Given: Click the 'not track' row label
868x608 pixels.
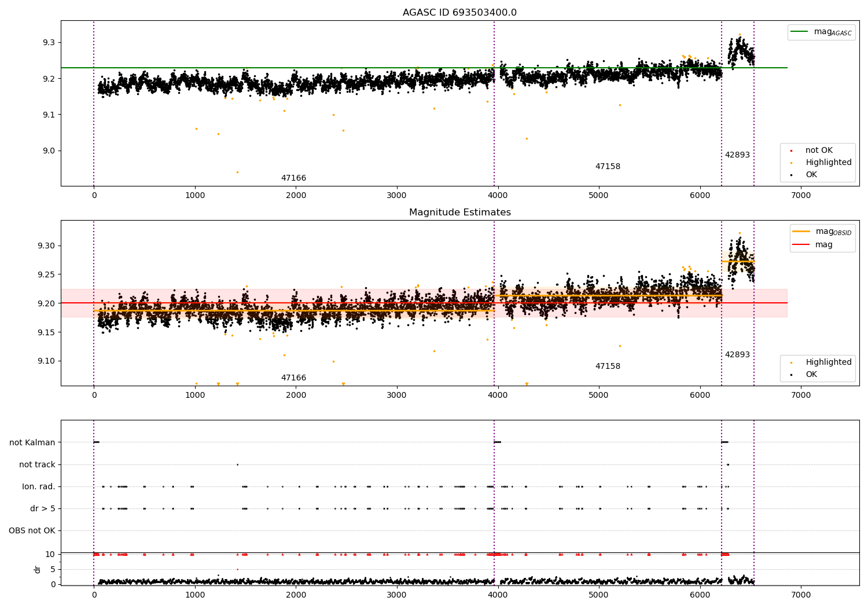Looking at the screenshot, I should point(37,464).
